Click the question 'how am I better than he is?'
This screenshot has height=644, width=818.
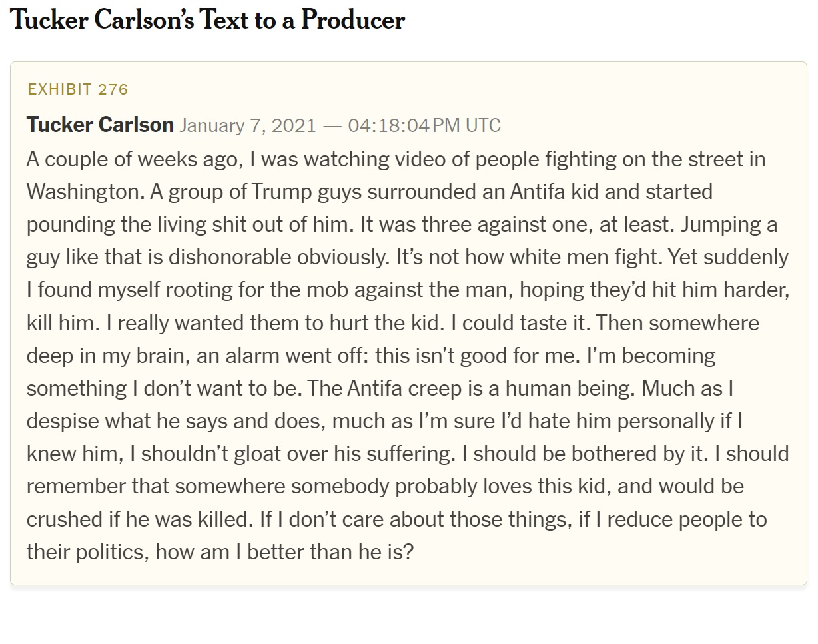[x=284, y=551]
